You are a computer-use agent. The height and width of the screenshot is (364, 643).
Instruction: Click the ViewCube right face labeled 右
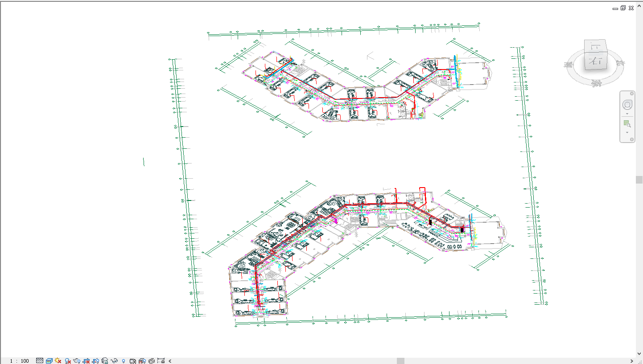coord(596,61)
